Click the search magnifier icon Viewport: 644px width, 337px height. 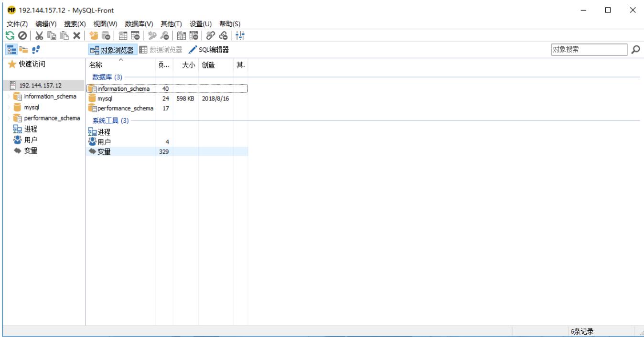pyautogui.click(x=636, y=49)
